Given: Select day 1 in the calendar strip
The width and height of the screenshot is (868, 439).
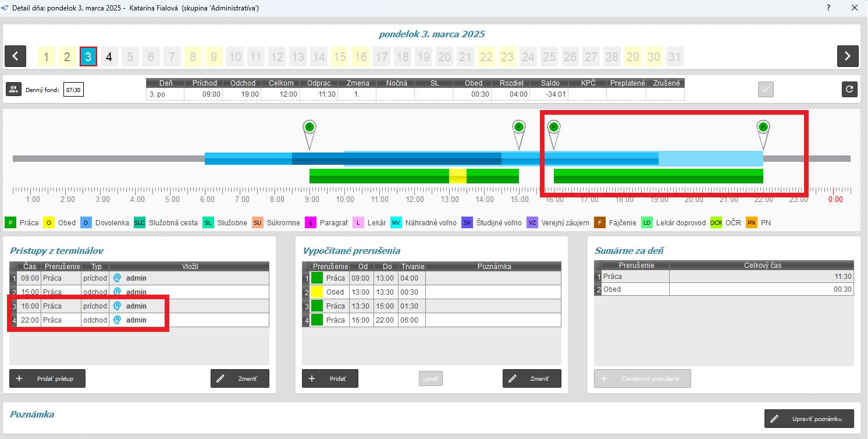Looking at the screenshot, I should tap(46, 57).
